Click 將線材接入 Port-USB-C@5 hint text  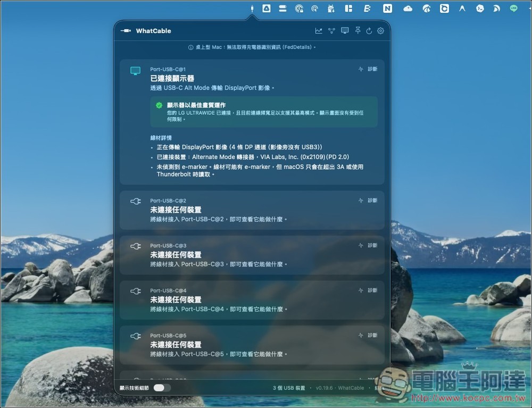coord(219,354)
